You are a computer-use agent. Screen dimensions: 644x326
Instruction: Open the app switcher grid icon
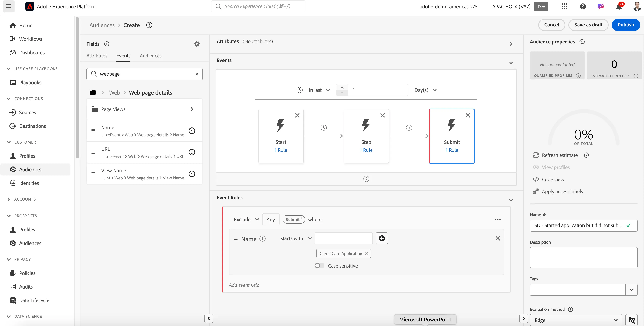[x=564, y=6]
